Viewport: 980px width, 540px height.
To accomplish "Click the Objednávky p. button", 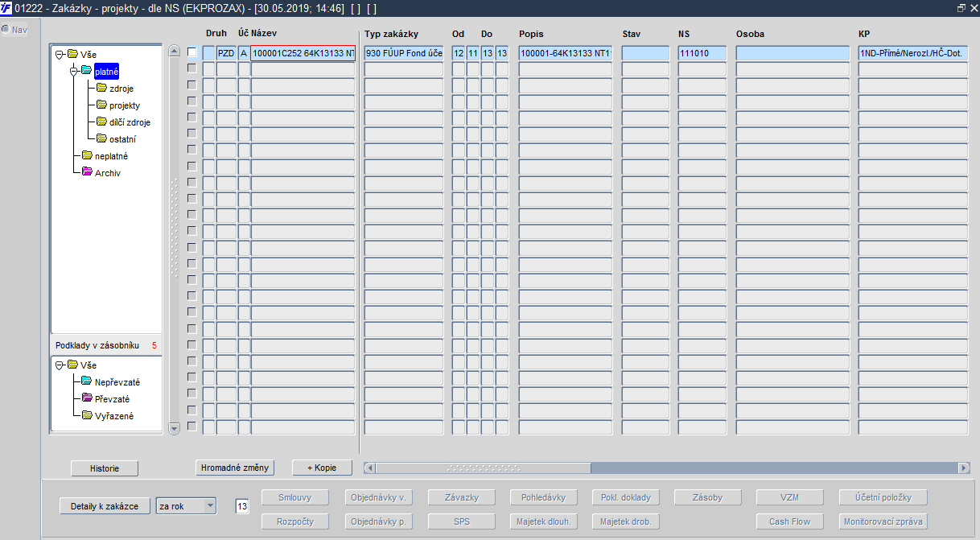I will point(378,521).
